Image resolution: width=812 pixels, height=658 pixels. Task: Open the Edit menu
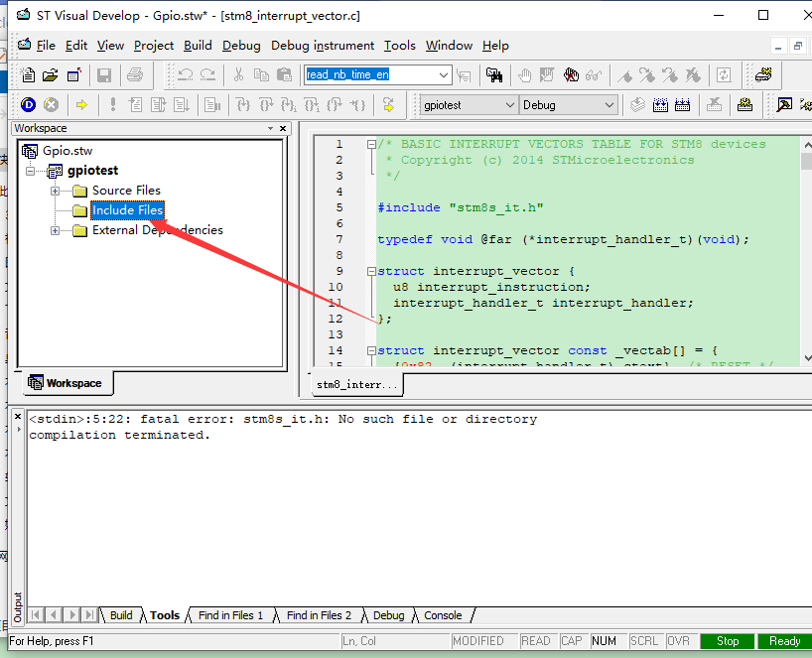pyautogui.click(x=76, y=46)
